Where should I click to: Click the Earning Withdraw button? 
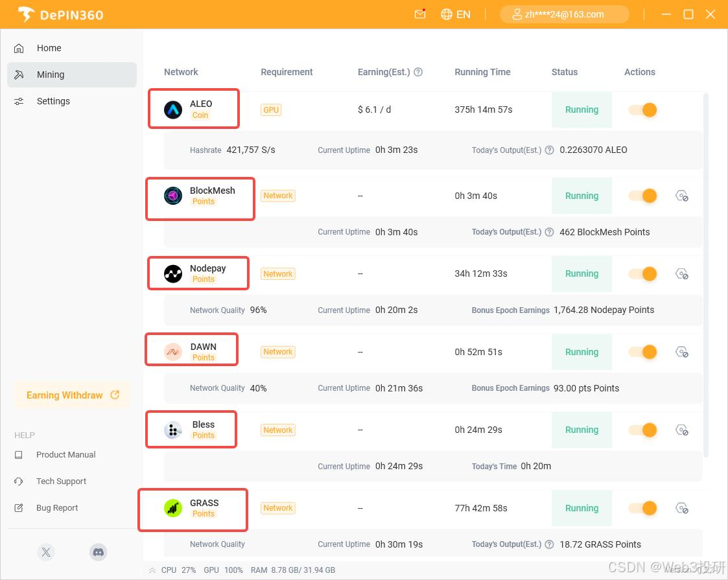point(72,395)
